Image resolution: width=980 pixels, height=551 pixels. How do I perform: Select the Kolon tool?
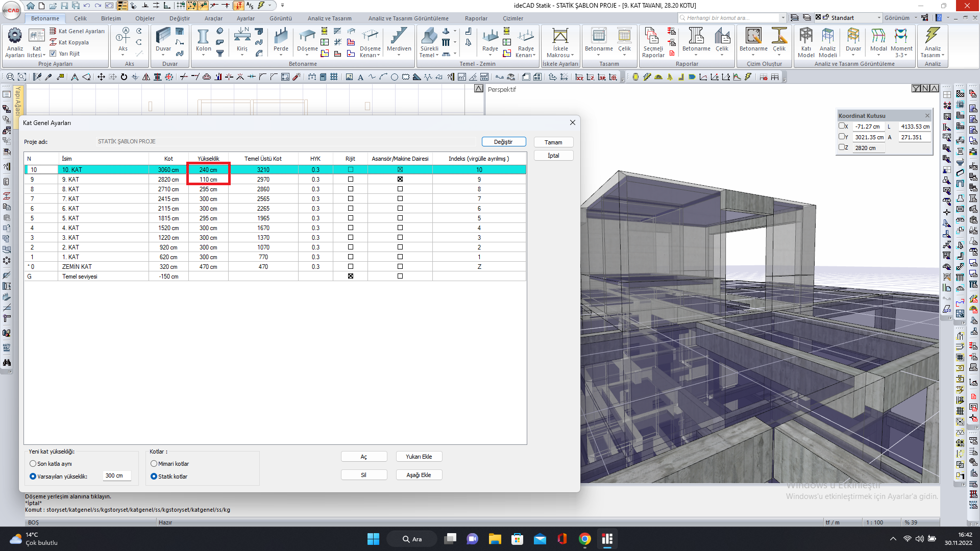point(203,42)
